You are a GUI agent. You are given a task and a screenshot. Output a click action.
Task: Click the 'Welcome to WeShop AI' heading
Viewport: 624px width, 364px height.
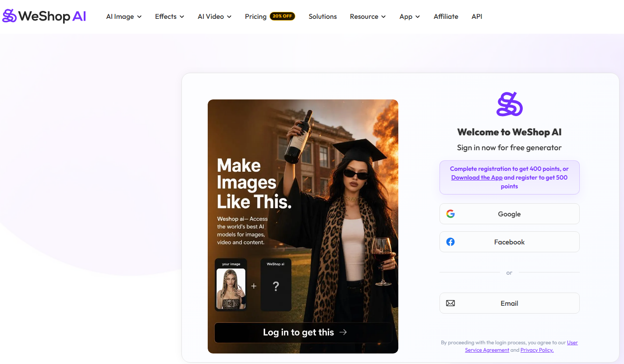(x=510, y=132)
